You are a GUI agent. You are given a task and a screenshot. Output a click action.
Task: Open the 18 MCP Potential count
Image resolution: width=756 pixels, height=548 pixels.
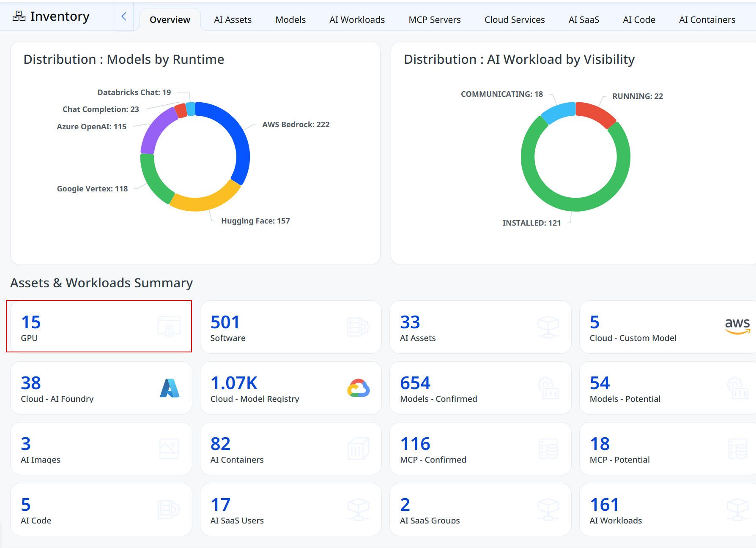click(x=600, y=444)
